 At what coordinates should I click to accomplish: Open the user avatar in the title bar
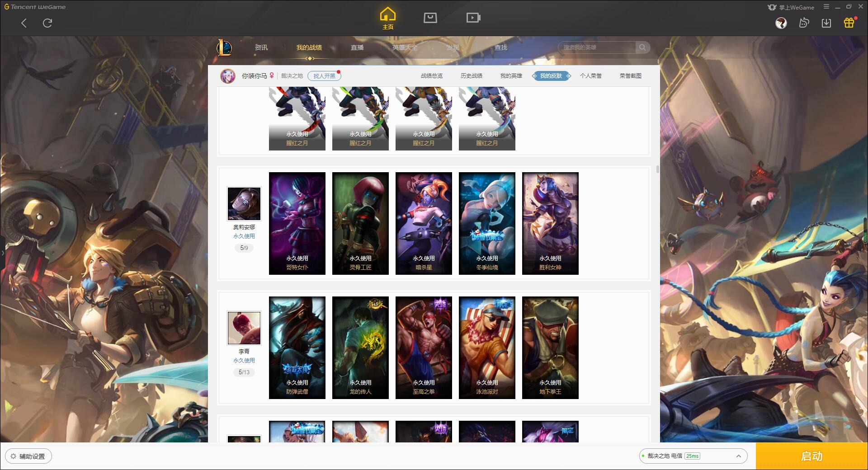coord(781,23)
